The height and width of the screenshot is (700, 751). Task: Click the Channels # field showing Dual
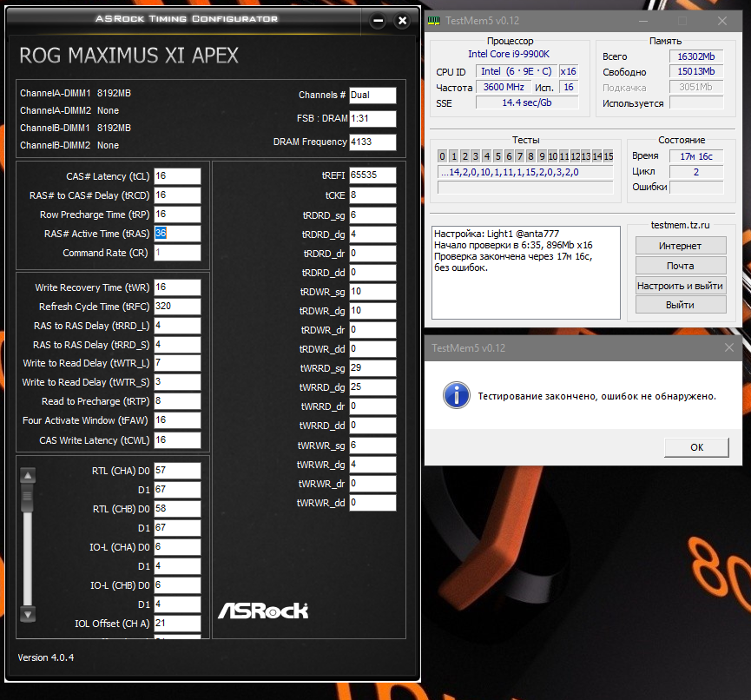coord(372,95)
